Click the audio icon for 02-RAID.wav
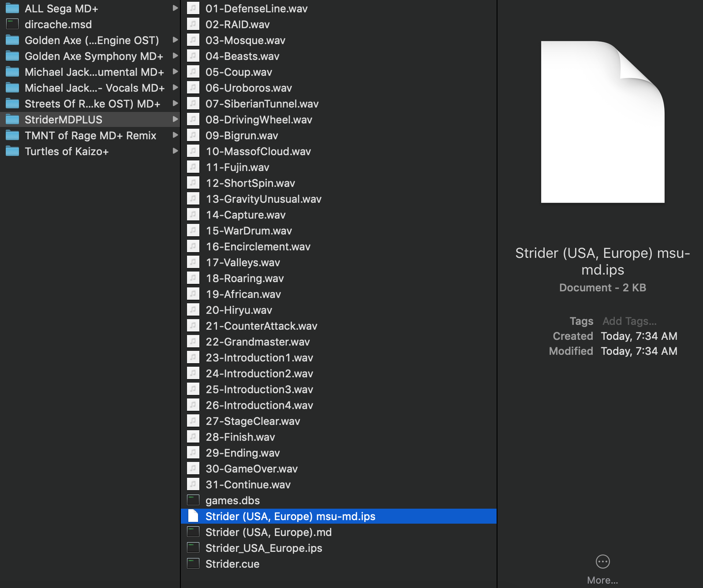This screenshot has width=703, height=588. point(193,24)
